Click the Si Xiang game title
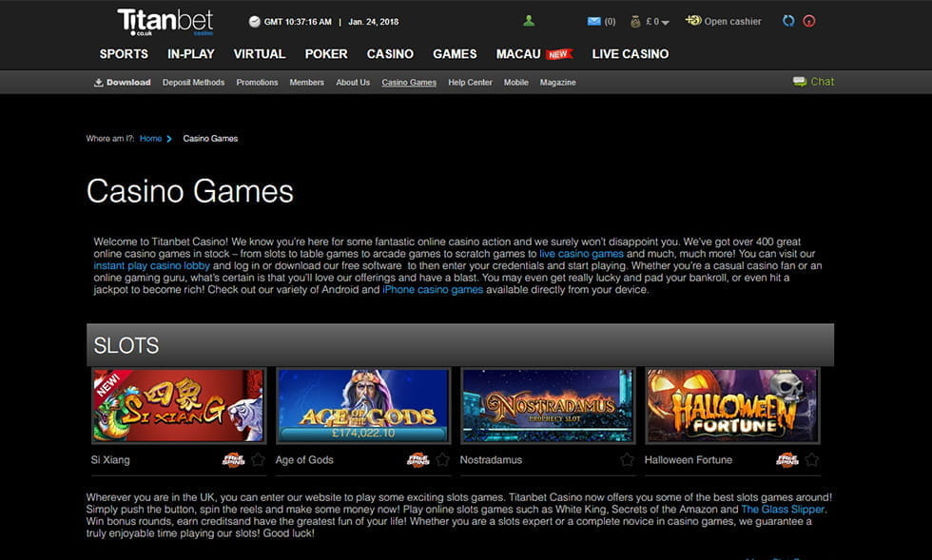The height and width of the screenshot is (560, 932). 110,460
